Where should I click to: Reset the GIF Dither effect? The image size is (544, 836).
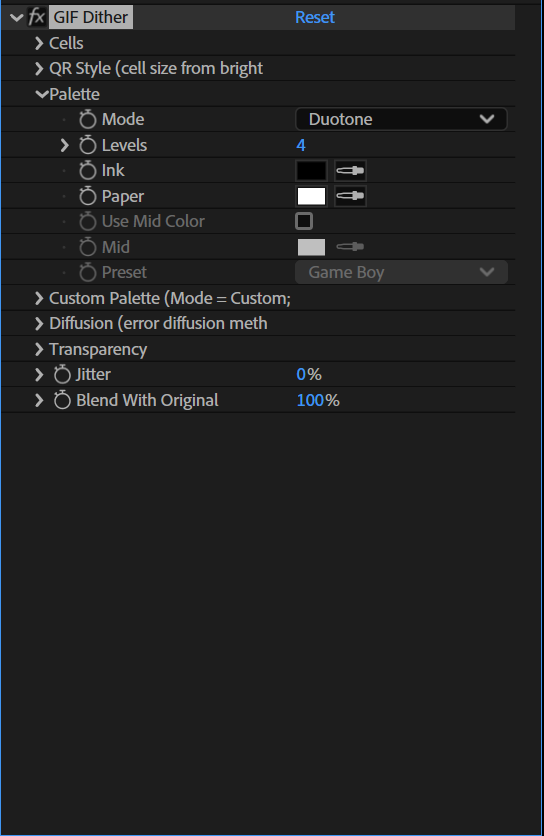pos(315,17)
